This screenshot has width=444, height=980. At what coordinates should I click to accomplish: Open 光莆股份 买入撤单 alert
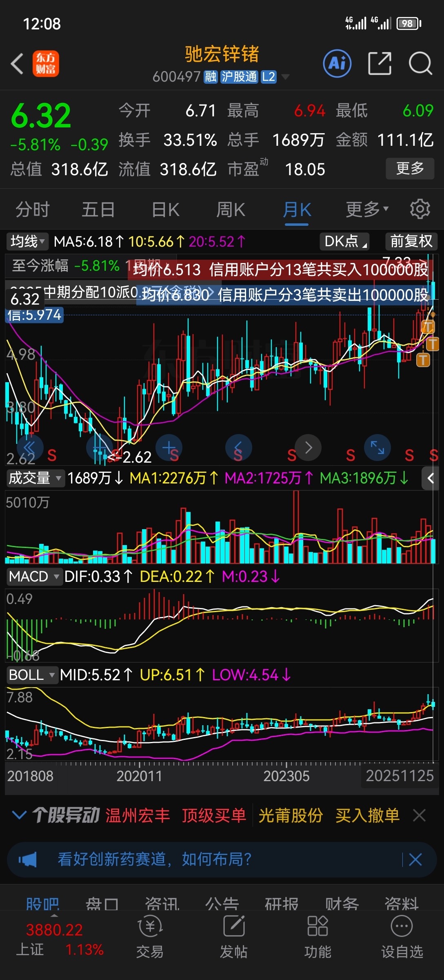329,815
